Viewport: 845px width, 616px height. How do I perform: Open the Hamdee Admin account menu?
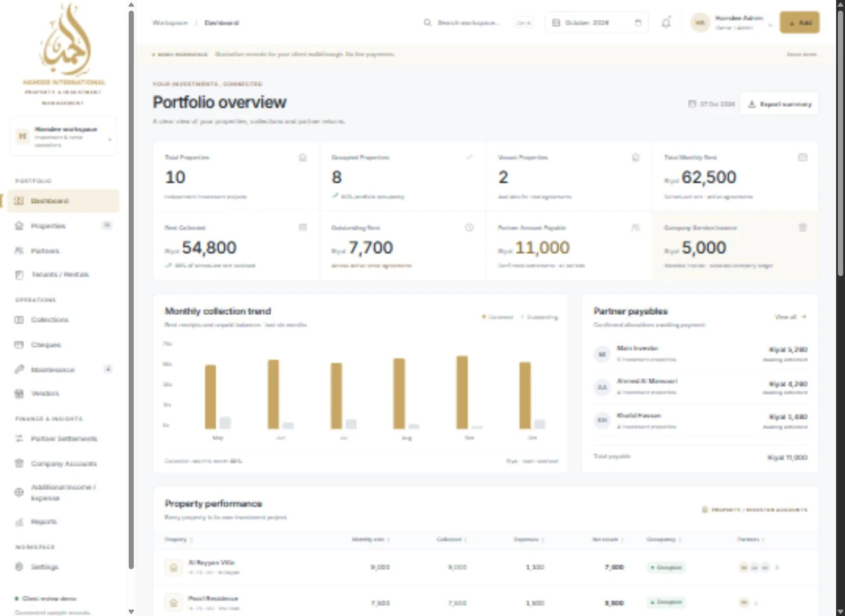pos(732,23)
